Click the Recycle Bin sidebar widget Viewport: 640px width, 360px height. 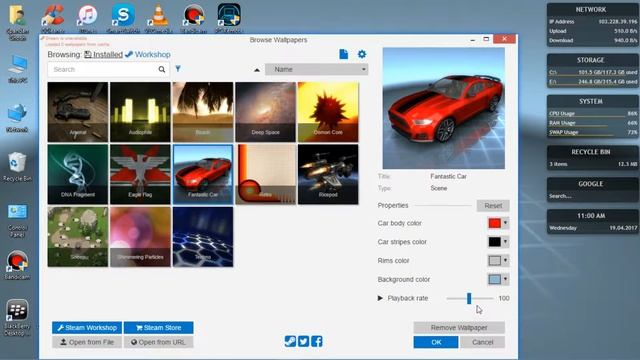(593, 158)
